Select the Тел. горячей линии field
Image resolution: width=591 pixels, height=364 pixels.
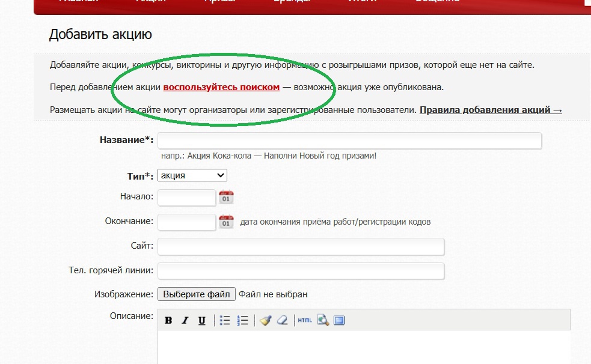(301, 271)
